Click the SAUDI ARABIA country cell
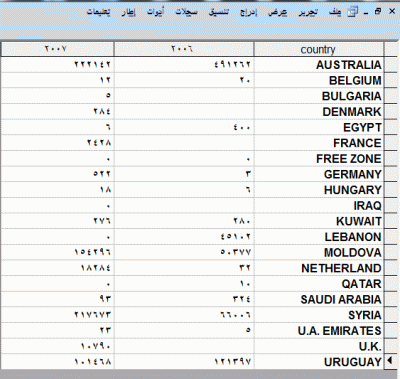Viewport: 400px width, 379px height. [318, 299]
